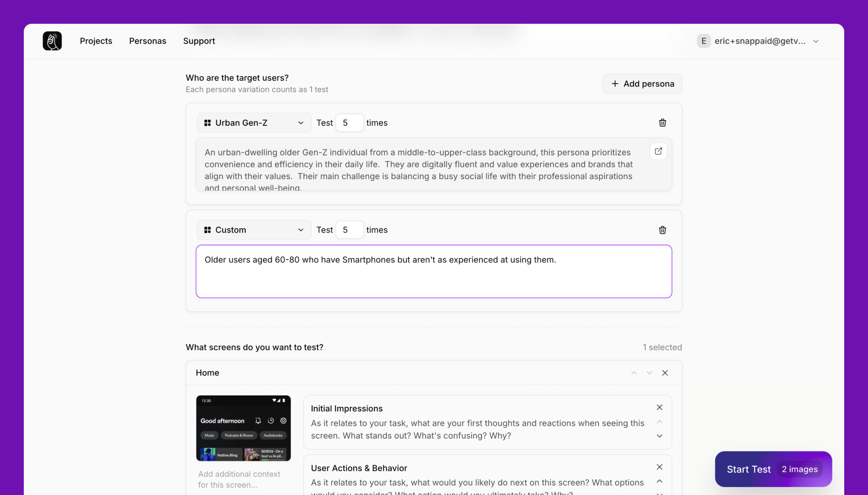Edit the test count for Urban Gen-Z
The image size is (868, 495).
click(349, 122)
